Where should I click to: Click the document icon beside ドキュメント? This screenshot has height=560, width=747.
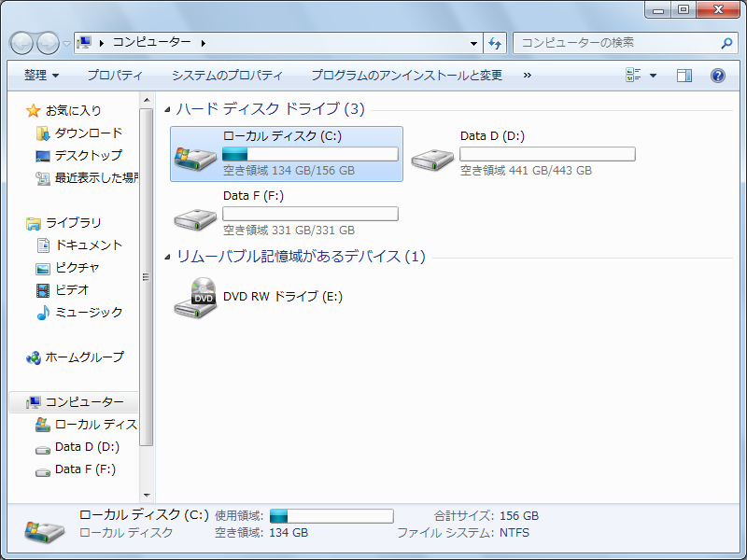43,245
